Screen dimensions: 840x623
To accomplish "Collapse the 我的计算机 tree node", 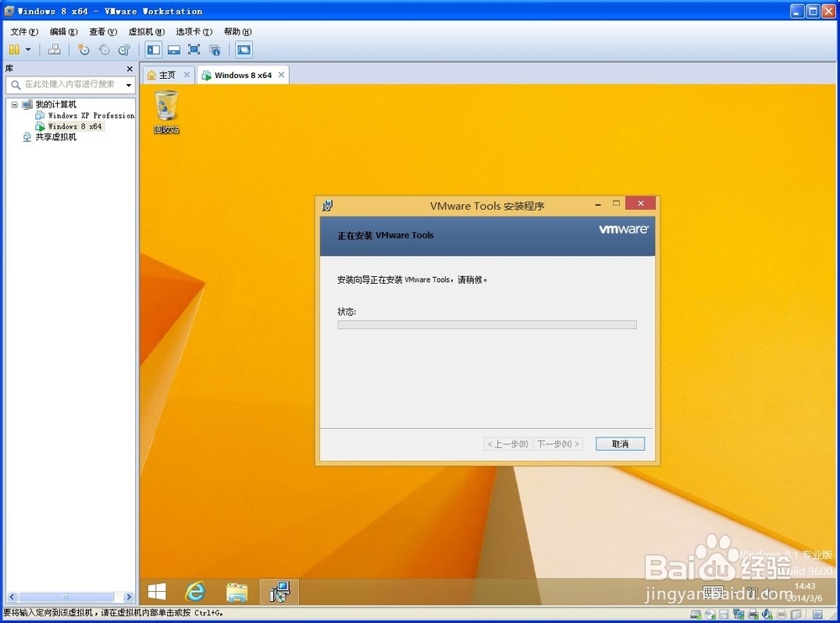I will [14, 104].
